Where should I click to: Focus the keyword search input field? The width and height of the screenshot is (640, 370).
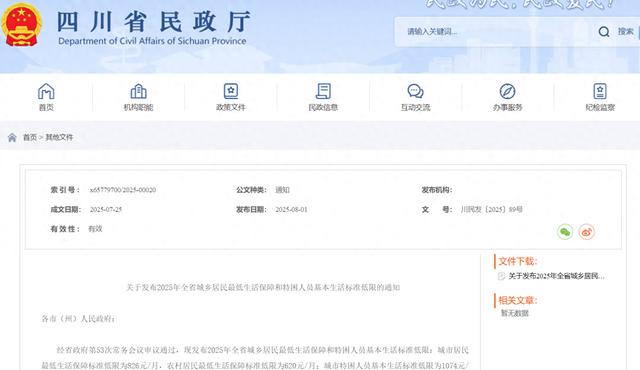[x=494, y=32]
